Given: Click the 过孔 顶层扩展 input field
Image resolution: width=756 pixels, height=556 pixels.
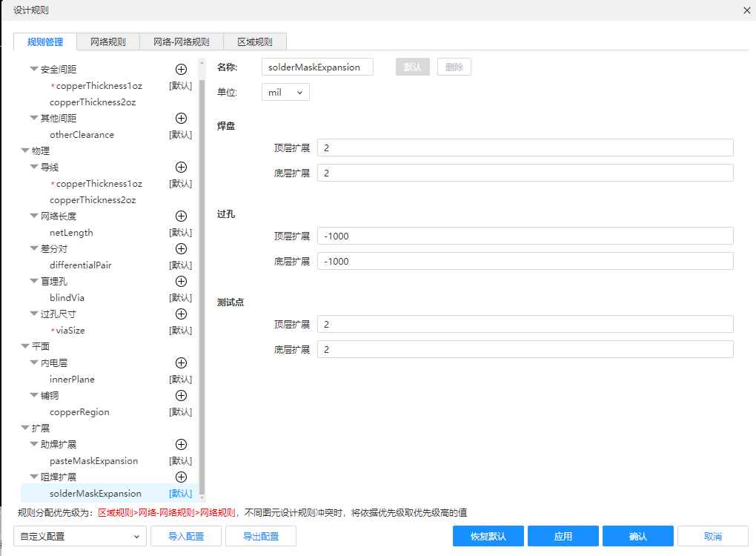Looking at the screenshot, I should (525, 236).
